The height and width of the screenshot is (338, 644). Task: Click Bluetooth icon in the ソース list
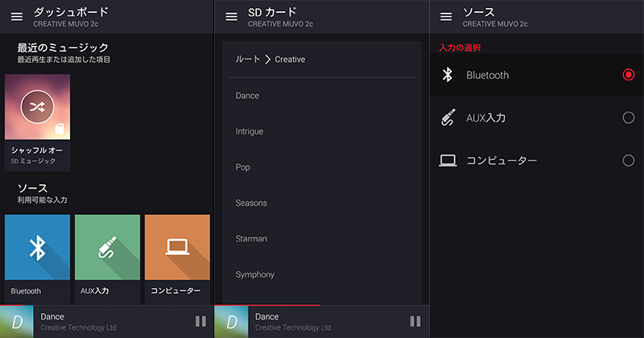tap(448, 75)
